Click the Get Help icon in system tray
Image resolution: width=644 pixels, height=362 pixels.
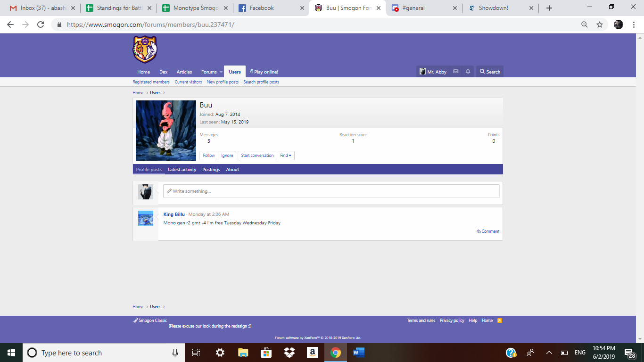click(x=511, y=353)
